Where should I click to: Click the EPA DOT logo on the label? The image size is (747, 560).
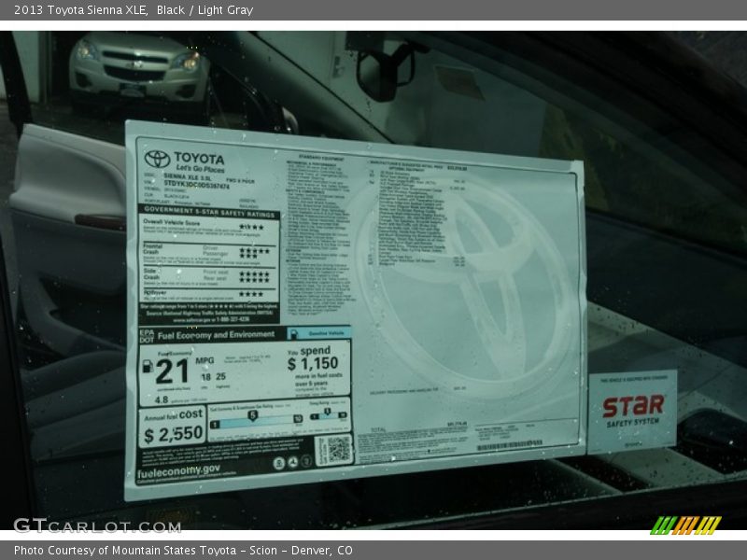(x=147, y=336)
